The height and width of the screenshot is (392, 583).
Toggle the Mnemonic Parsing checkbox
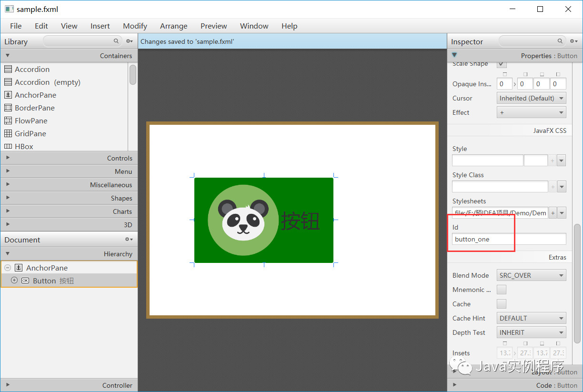[x=501, y=289]
